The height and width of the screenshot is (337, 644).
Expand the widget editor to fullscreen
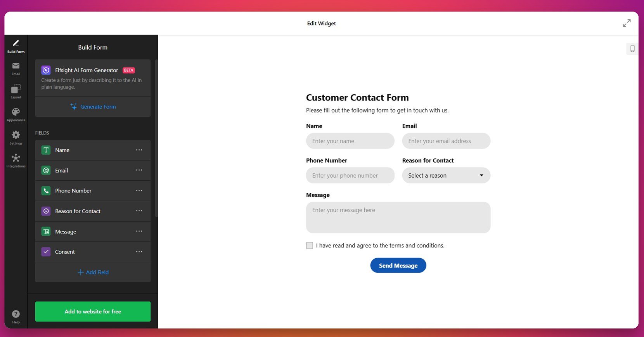point(627,23)
